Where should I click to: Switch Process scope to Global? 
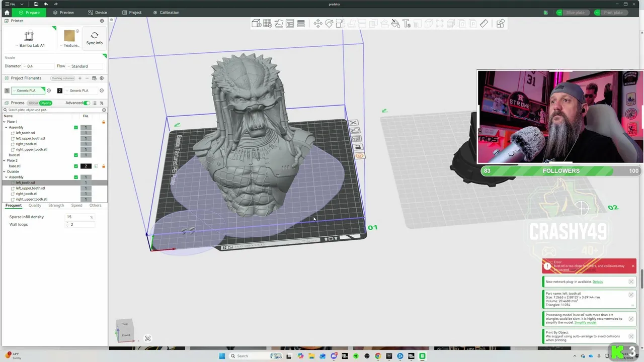[x=33, y=103]
